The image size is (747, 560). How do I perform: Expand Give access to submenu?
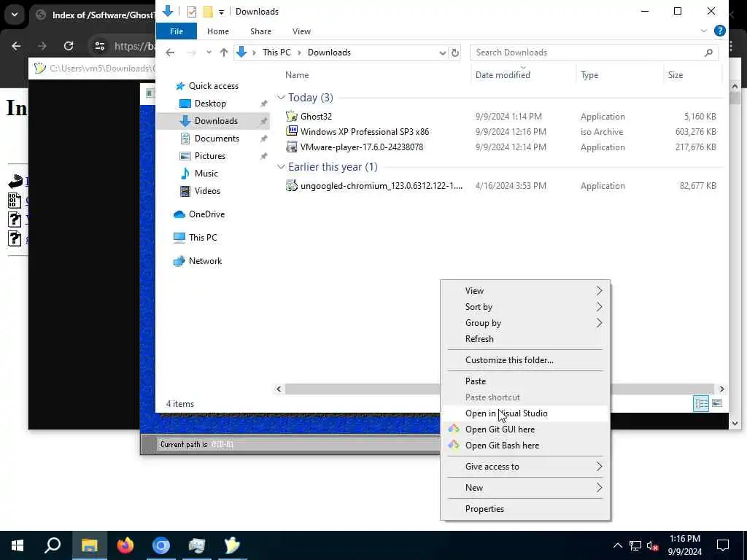(x=525, y=467)
